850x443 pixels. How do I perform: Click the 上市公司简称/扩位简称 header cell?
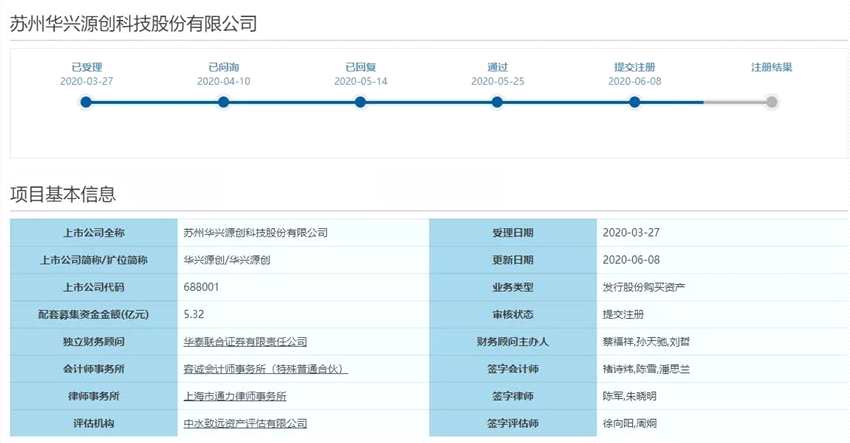click(94, 260)
